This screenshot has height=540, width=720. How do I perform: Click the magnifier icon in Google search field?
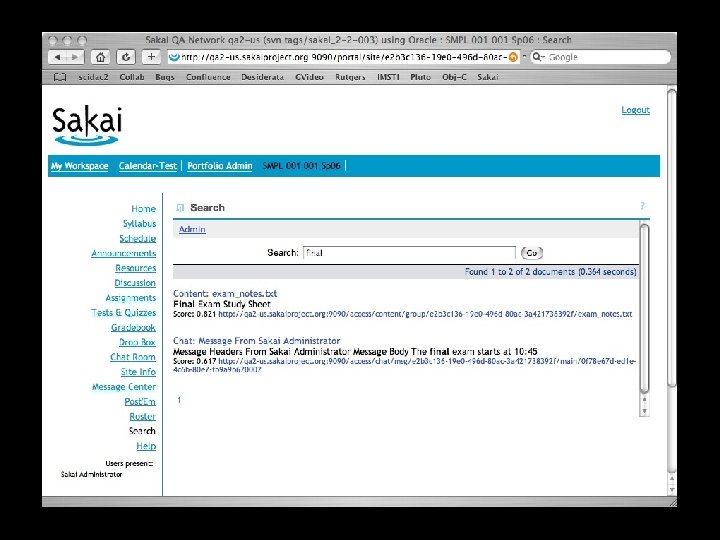coord(538,57)
